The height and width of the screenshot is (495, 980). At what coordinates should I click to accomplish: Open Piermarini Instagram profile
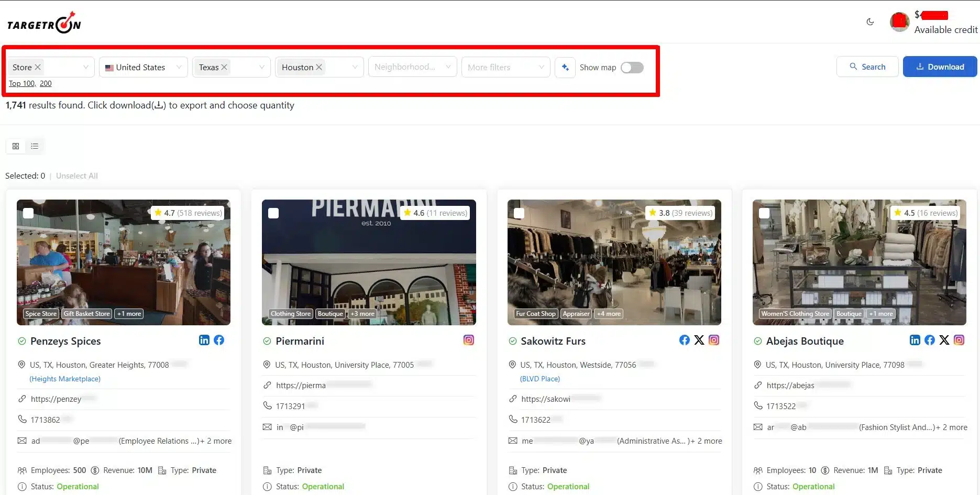click(468, 340)
